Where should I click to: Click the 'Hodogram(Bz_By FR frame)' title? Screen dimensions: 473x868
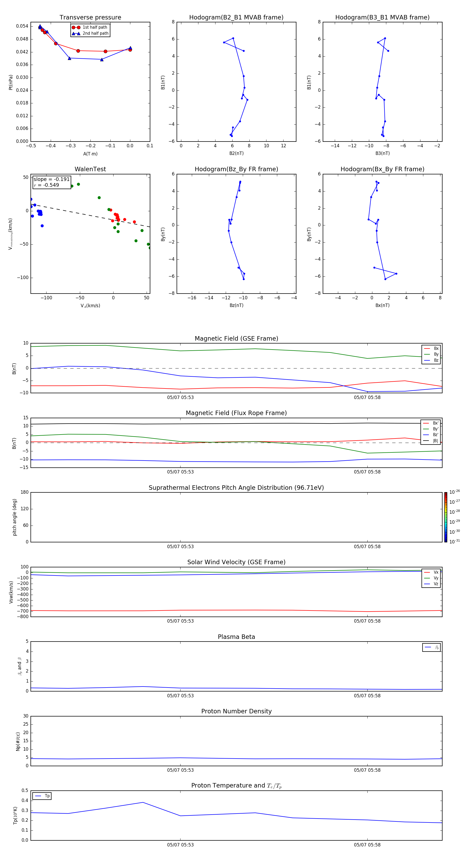[x=236, y=169]
